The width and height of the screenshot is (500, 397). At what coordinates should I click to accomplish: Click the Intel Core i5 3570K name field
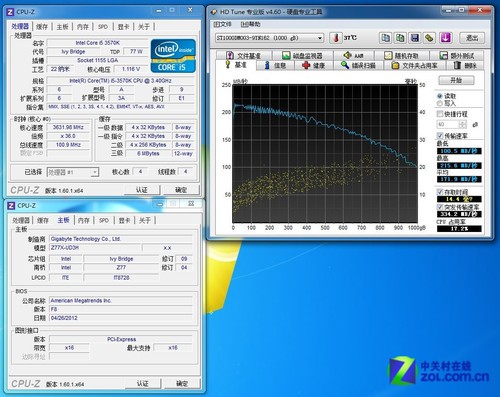[97, 43]
